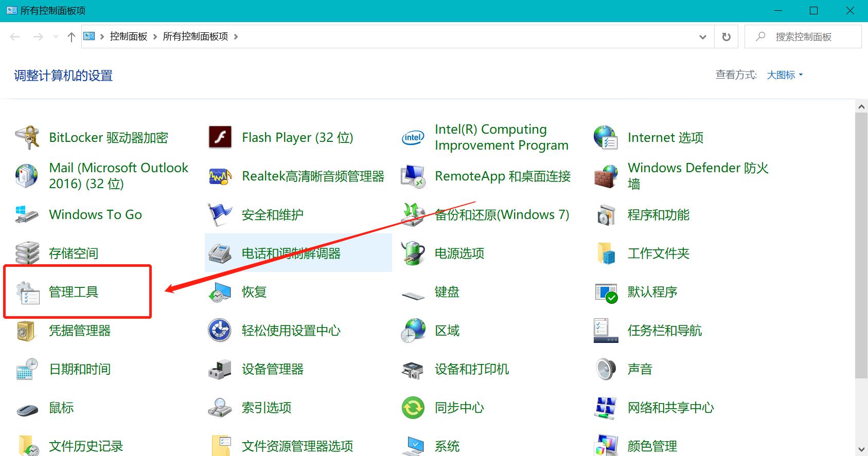Open the 日期和时间 calendar icon

click(27, 369)
